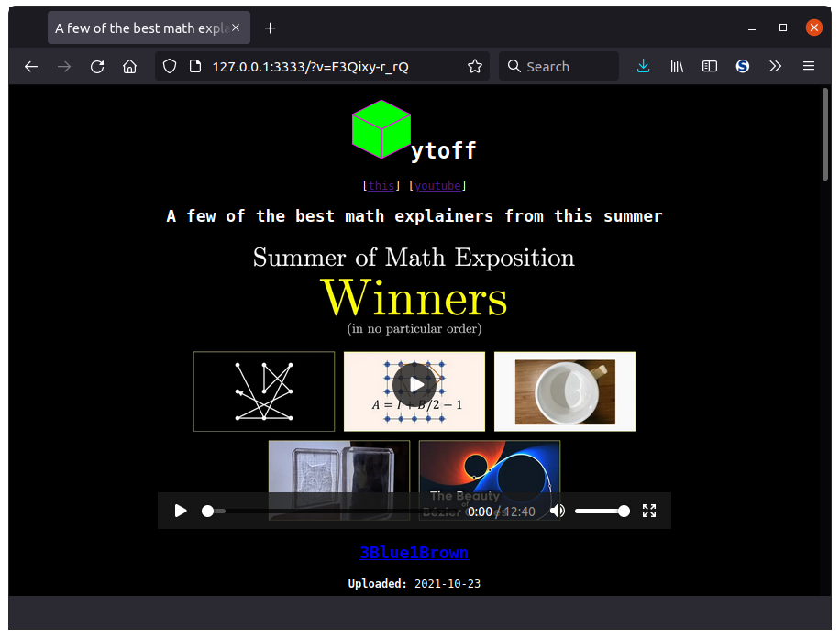Open the downloads panel

pyautogui.click(x=644, y=66)
